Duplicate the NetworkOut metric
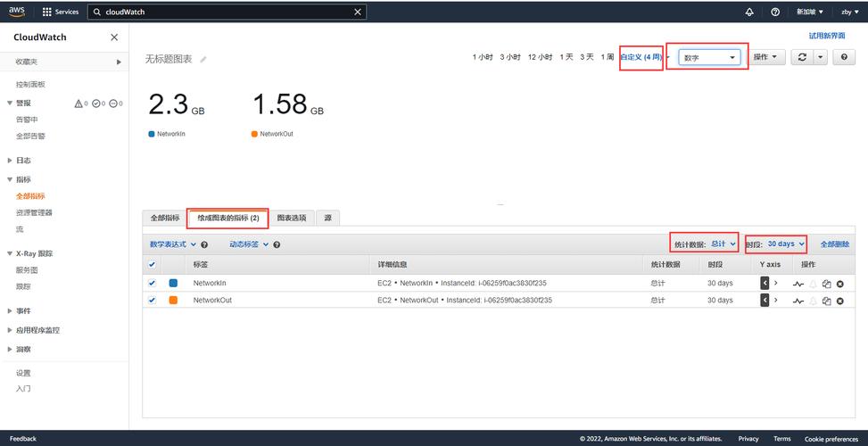 pyautogui.click(x=826, y=301)
